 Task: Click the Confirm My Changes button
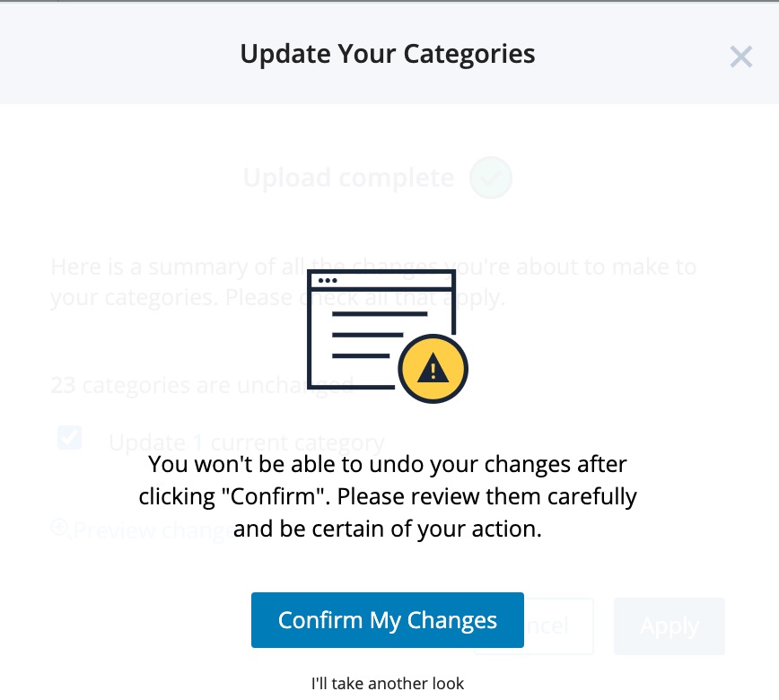point(388,620)
